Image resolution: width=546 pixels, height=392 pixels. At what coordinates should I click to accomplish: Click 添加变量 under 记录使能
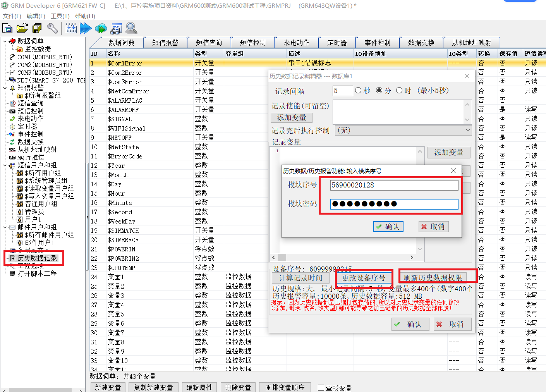(292, 117)
